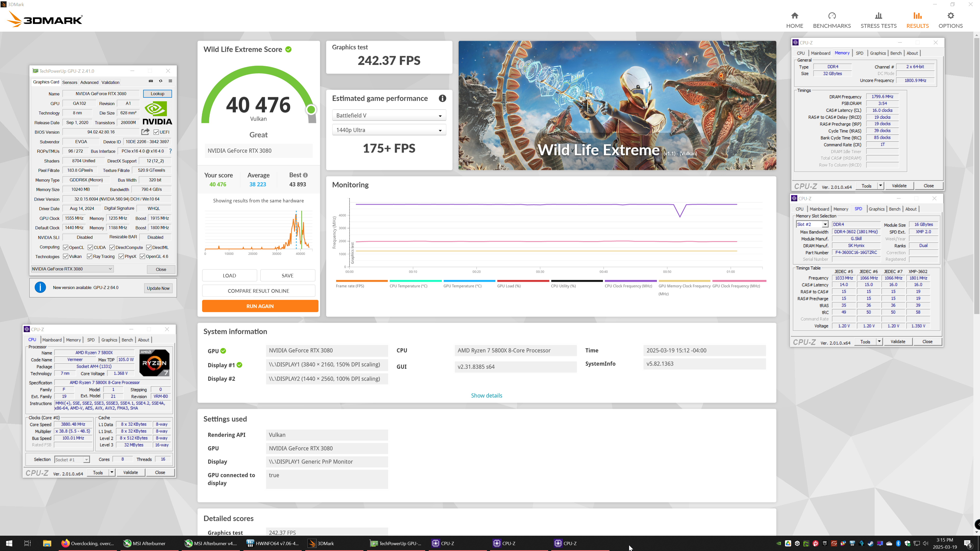Open the BENCHMARKS section
Screen dimensions: 980x551
[x=832, y=20]
